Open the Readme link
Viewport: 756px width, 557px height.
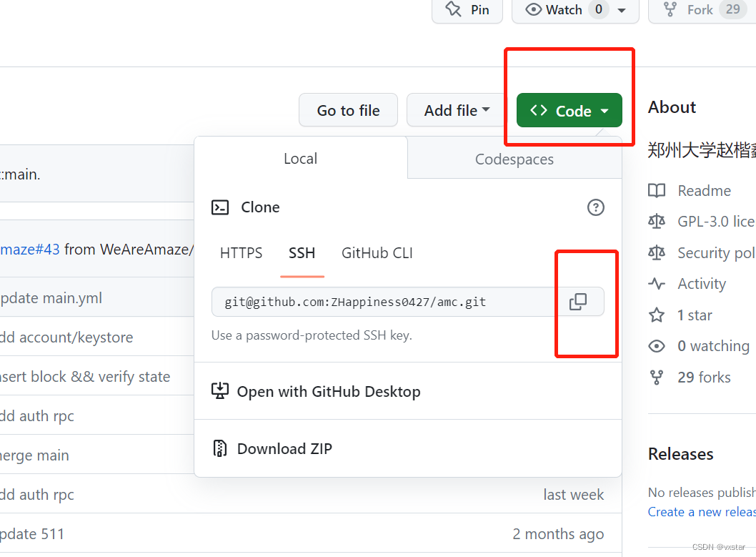click(704, 191)
